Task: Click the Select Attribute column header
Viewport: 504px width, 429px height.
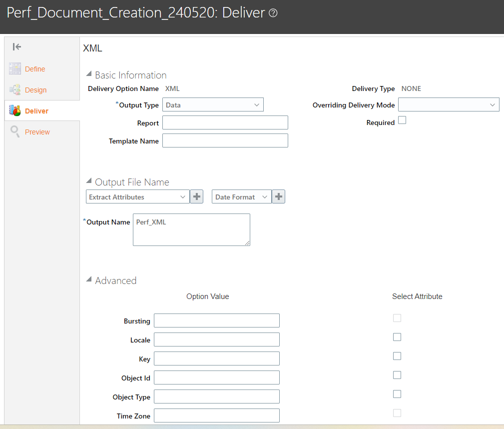Action: [x=417, y=296]
